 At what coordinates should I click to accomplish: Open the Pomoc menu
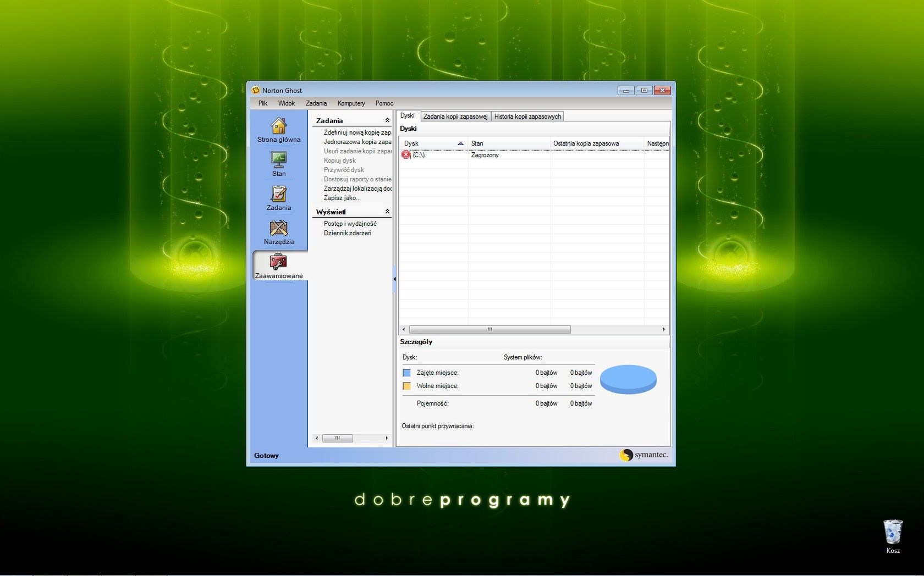pyautogui.click(x=384, y=103)
